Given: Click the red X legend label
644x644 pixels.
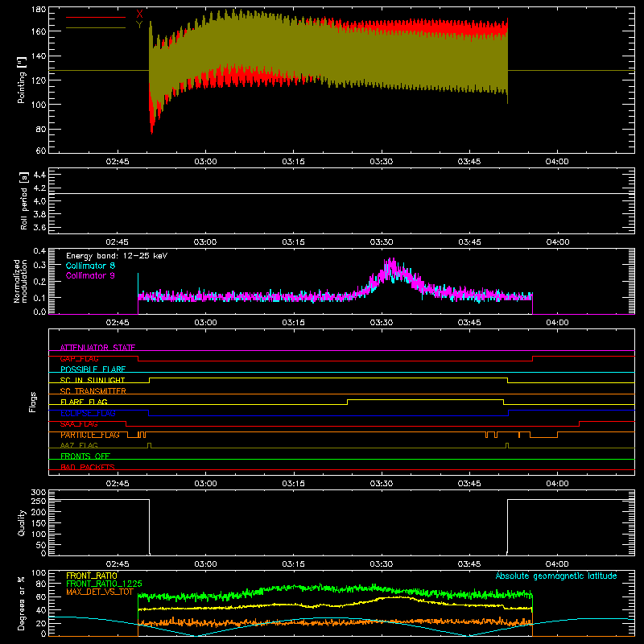Looking at the screenshot, I should click(139, 14).
